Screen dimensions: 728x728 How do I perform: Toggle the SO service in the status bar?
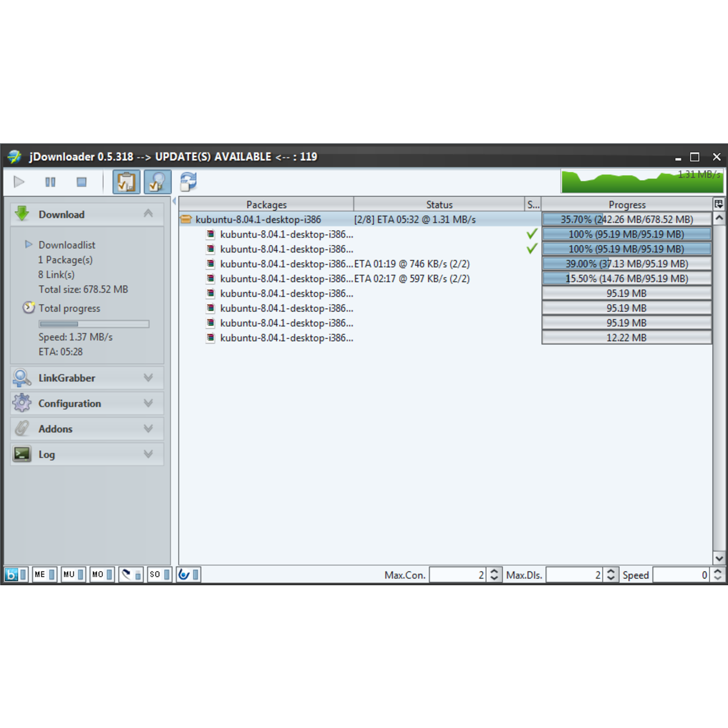coord(154,574)
